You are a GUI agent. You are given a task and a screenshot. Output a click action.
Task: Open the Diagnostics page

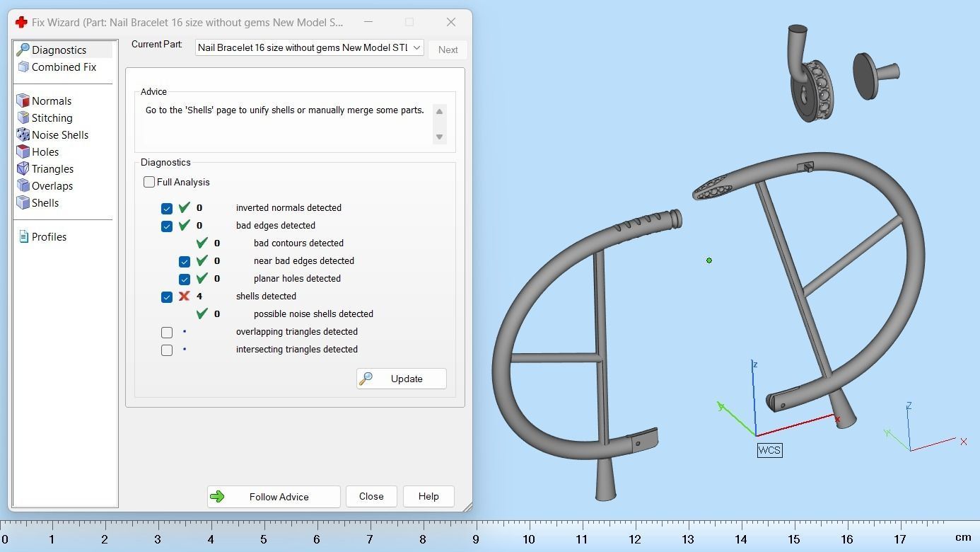click(x=64, y=50)
